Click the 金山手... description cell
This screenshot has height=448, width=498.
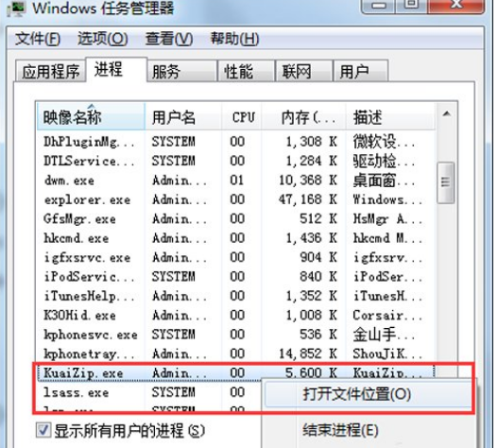tap(384, 335)
